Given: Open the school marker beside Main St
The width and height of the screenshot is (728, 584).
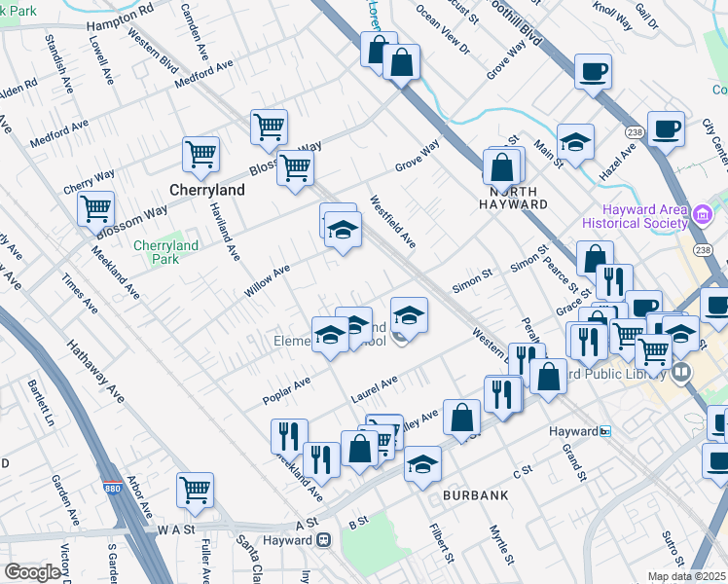Looking at the screenshot, I should [x=575, y=141].
